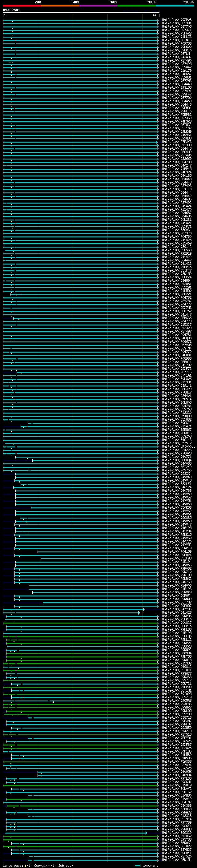
Task: Open hit UniRef100_Q1KLZ3
Action: click(x=177, y=37)
